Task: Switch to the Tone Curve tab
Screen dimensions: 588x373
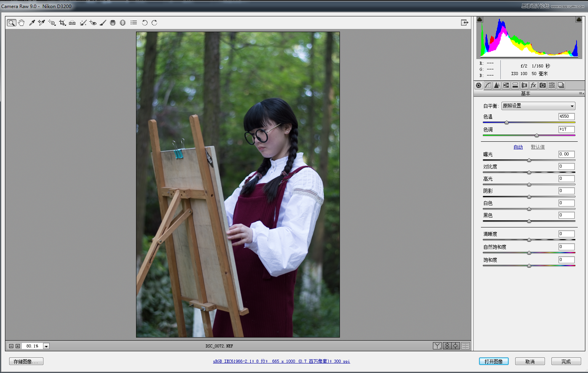Action: click(x=488, y=85)
